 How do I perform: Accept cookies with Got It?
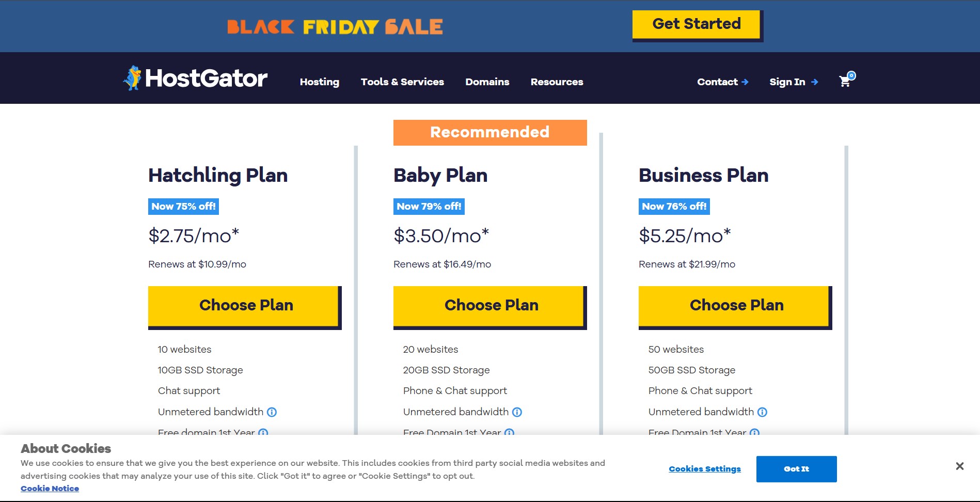[x=796, y=469]
